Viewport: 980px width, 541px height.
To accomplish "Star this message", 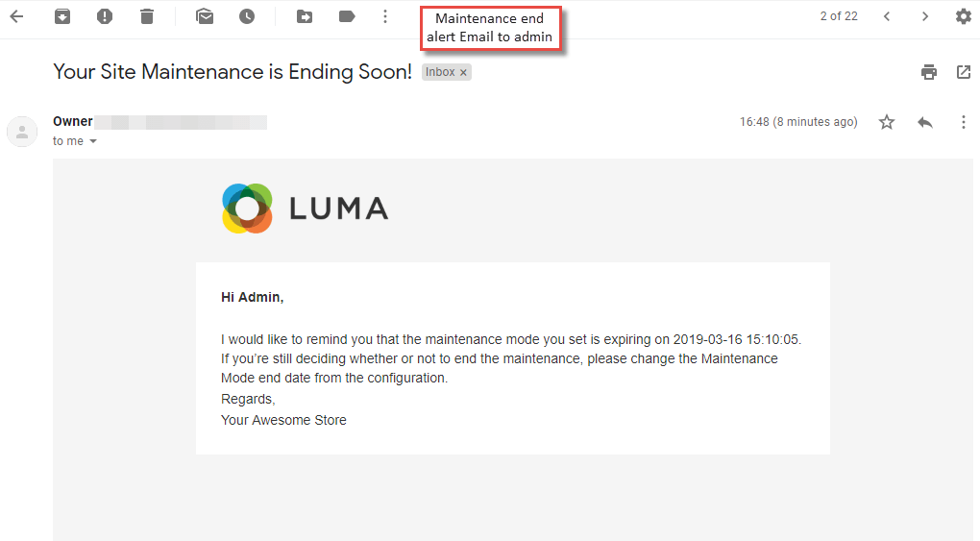I will (886, 122).
